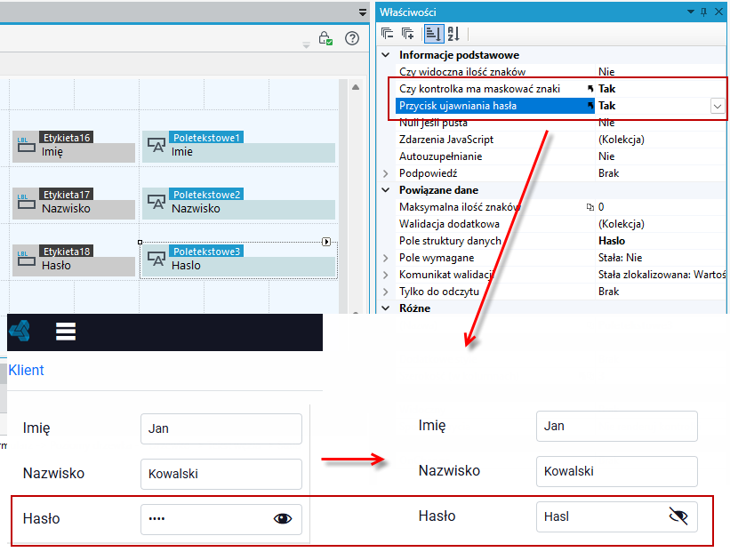Click the text field icon of Poletekstowe1
This screenshot has width=730, height=560.
(x=156, y=145)
